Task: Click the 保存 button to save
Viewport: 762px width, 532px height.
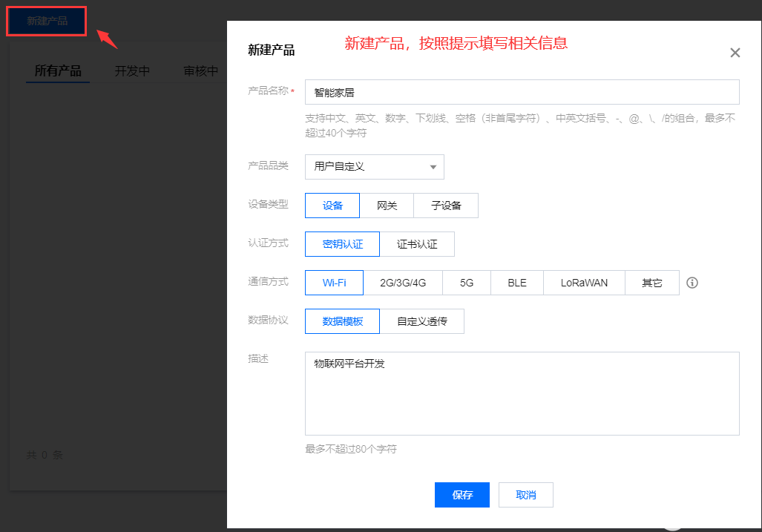Action: (462, 494)
